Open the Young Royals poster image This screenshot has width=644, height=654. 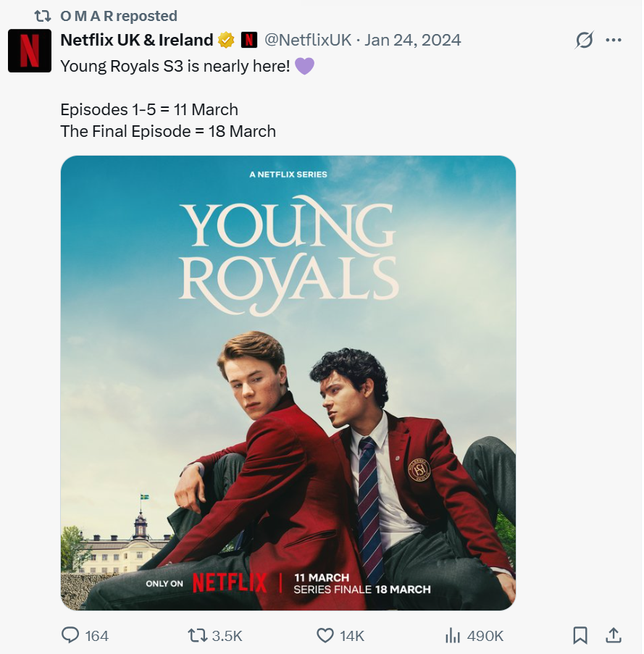click(x=288, y=382)
